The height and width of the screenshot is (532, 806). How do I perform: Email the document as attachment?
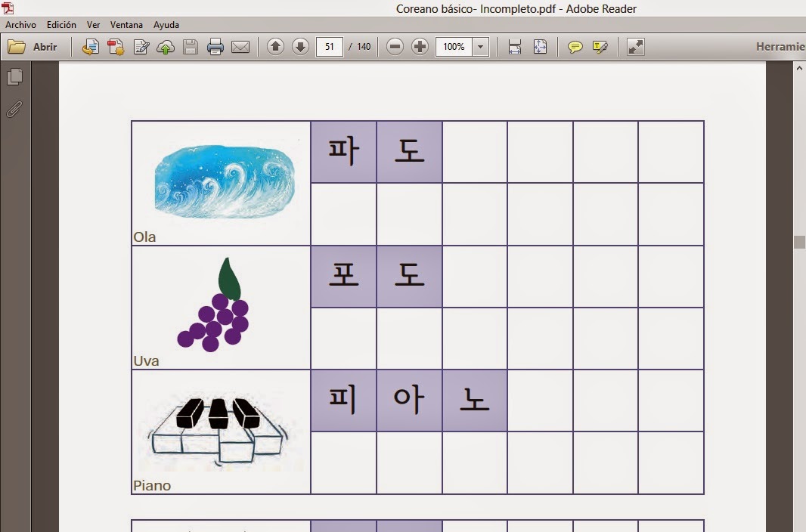point(240,47)
